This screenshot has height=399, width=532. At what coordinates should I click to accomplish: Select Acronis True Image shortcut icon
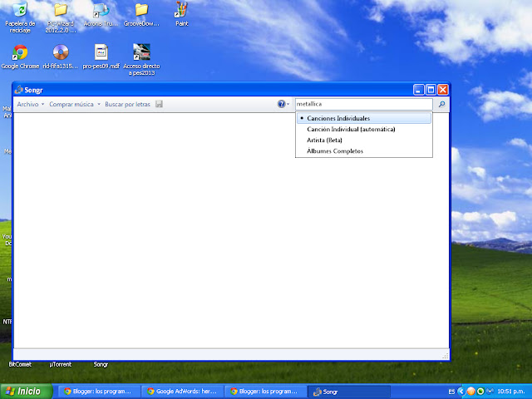101,15
